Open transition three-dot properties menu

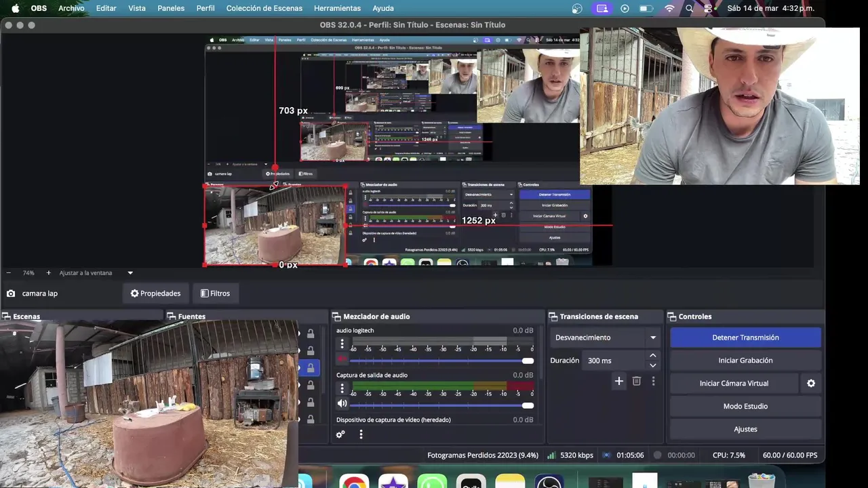tap(653, 382)
